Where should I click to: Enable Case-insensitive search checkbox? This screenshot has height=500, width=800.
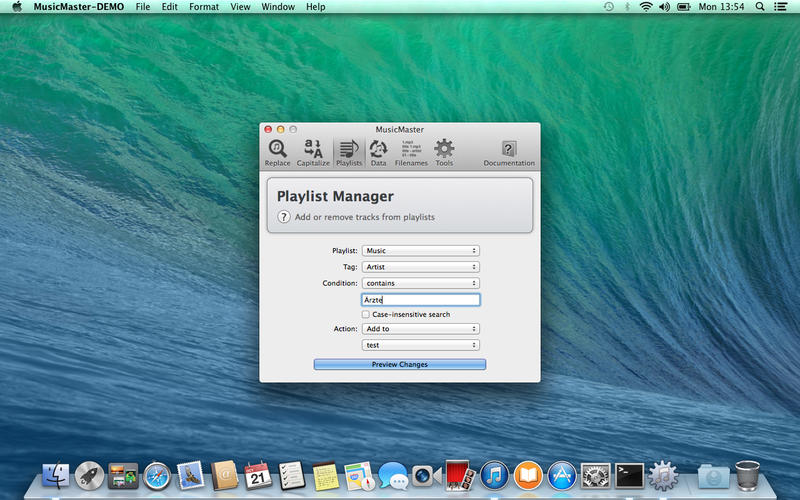pyautogui.click(x=366, y=314)
